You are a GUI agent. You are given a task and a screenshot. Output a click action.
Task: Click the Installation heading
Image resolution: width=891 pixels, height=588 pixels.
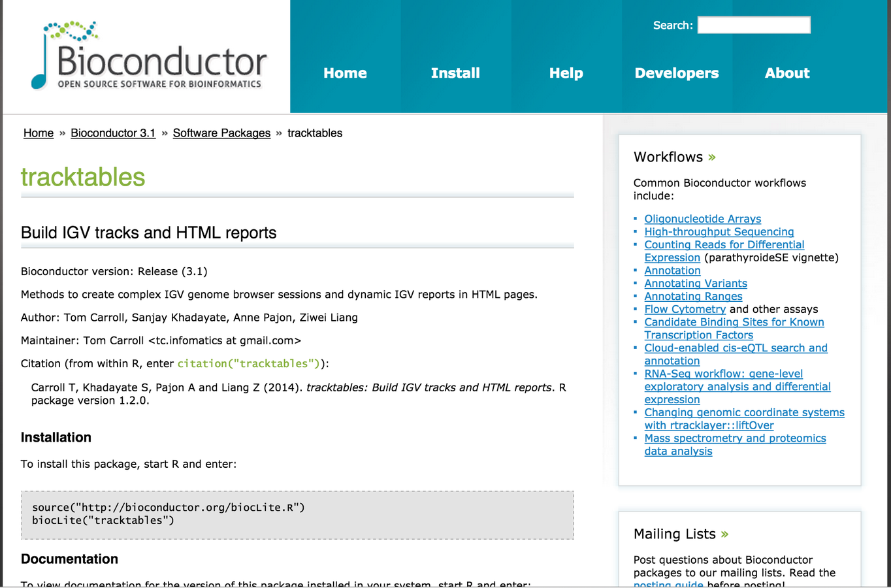pyautogui.click(x=56, y=438)
